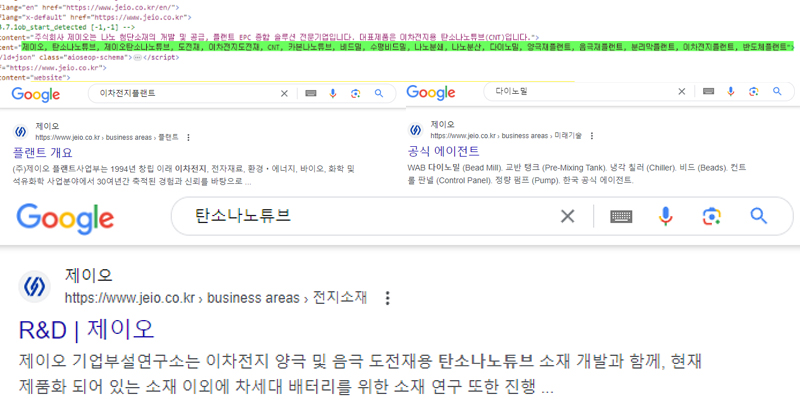Click ob_start_detected comment line

tap(67, 27)
